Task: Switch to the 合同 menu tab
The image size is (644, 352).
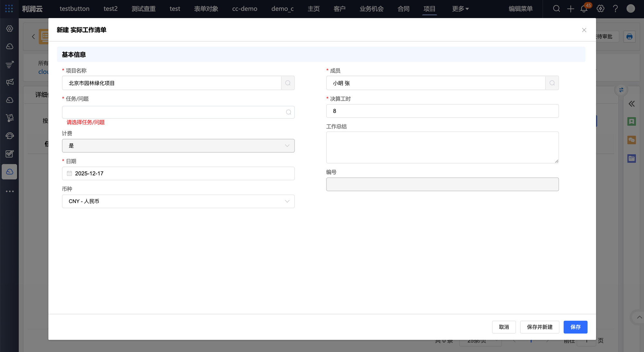Action: click(403, 9)
